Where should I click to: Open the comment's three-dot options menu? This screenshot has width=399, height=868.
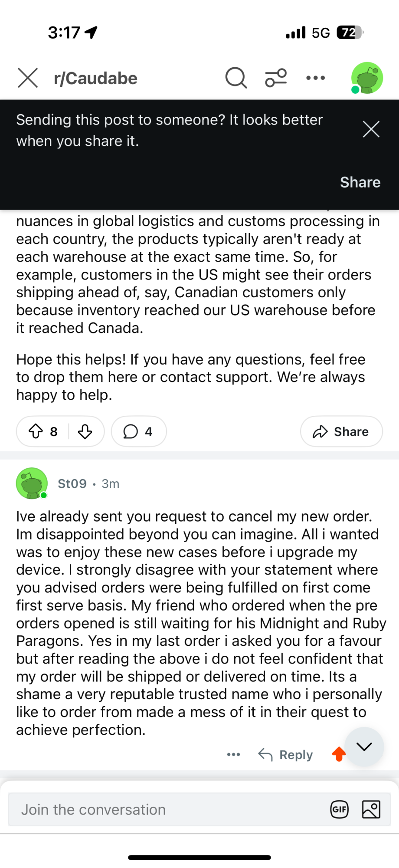point(234,755)
